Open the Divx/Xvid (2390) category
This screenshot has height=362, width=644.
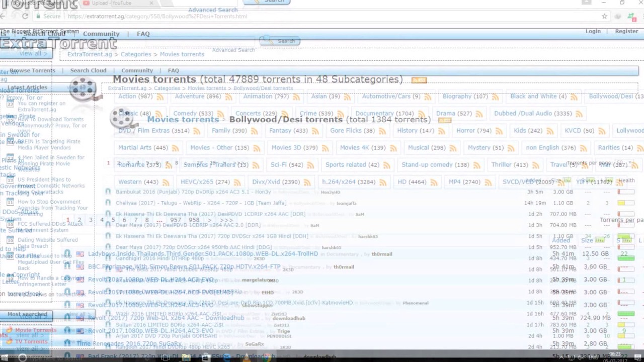pos(276,182)
